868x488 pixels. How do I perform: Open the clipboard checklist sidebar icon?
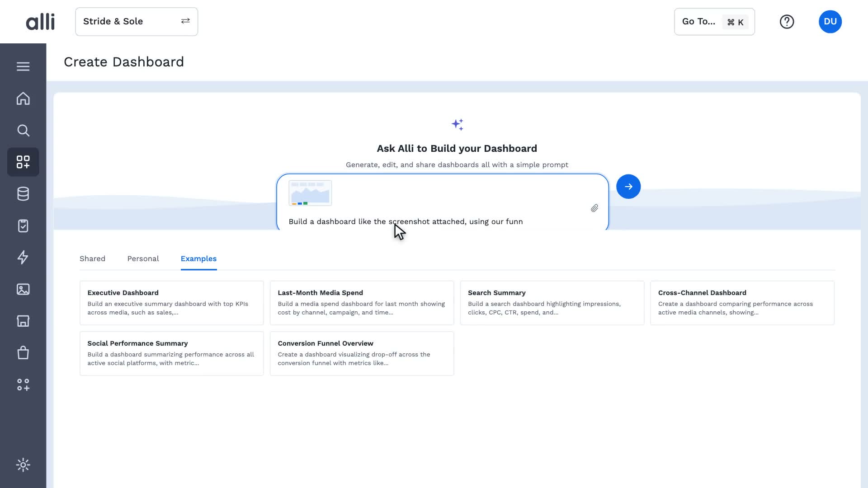(x=23, y=225)
